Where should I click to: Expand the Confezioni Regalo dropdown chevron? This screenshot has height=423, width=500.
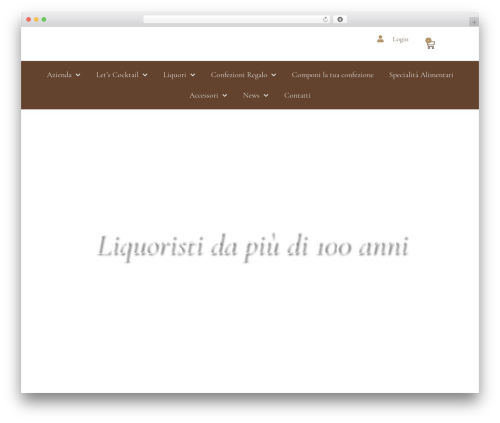(274, 75)
